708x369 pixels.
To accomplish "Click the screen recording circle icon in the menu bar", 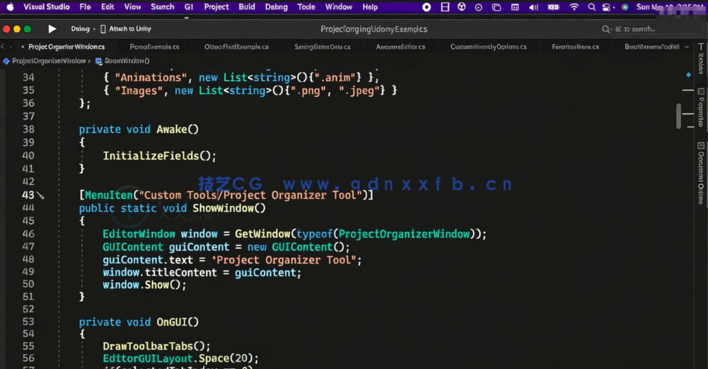I will (x=426, y=7).
